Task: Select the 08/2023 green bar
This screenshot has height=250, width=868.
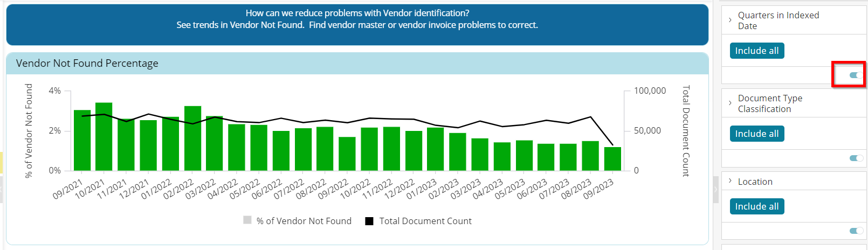Action: 590,156
